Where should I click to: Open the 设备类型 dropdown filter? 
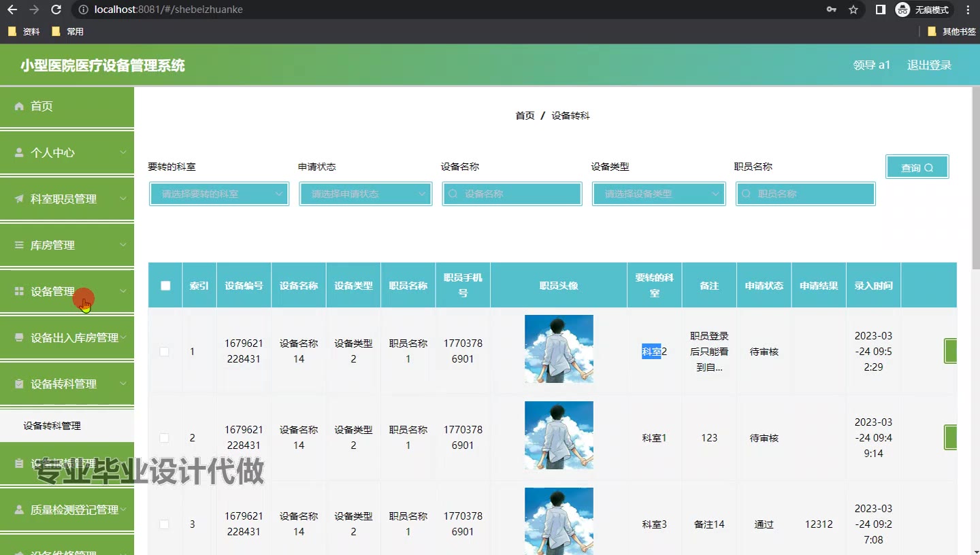(x=659, y=194)
